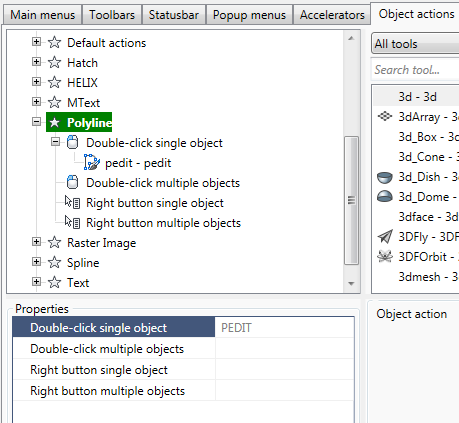459x423 pixels.
Task: Select Double-click multiple objects property row
Action: click(x=183, y=349)
